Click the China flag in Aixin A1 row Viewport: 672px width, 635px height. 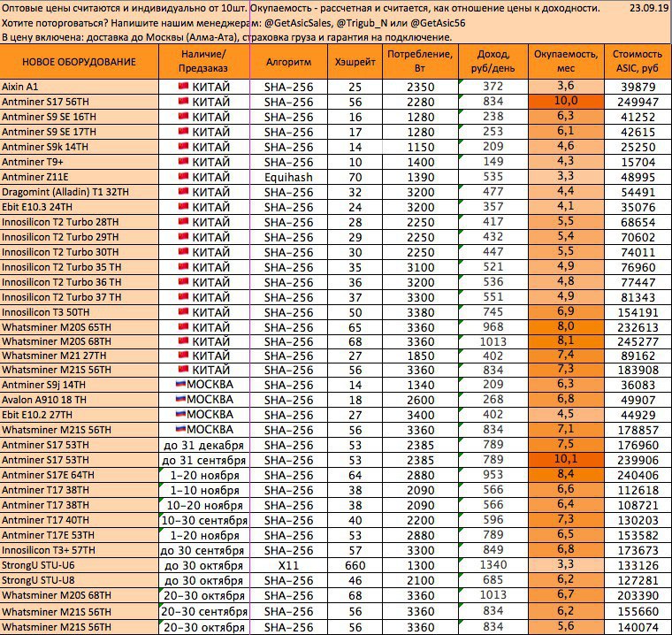coord(183,86)
